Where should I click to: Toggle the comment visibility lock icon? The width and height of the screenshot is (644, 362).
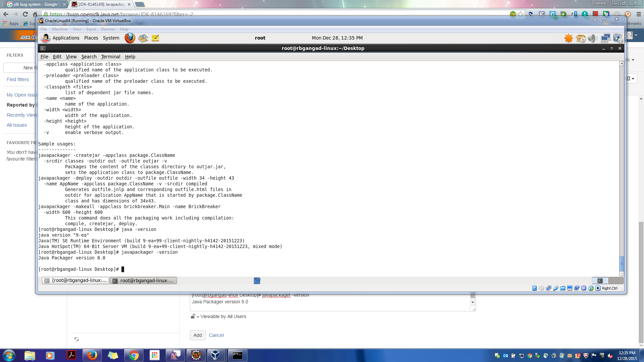pyautogui.click(x=193, y=316)
